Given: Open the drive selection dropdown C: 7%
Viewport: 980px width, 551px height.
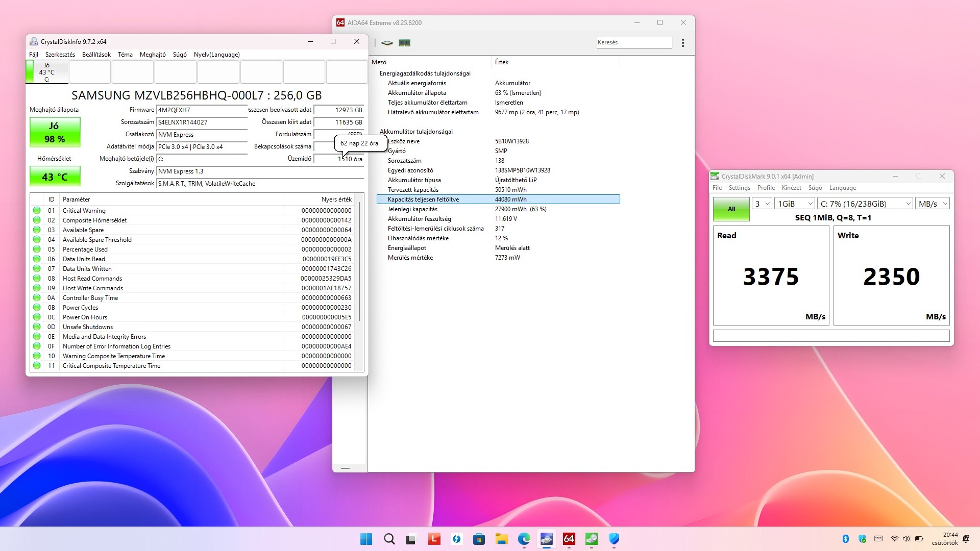Looking at the screenshot, I should 865,204.
